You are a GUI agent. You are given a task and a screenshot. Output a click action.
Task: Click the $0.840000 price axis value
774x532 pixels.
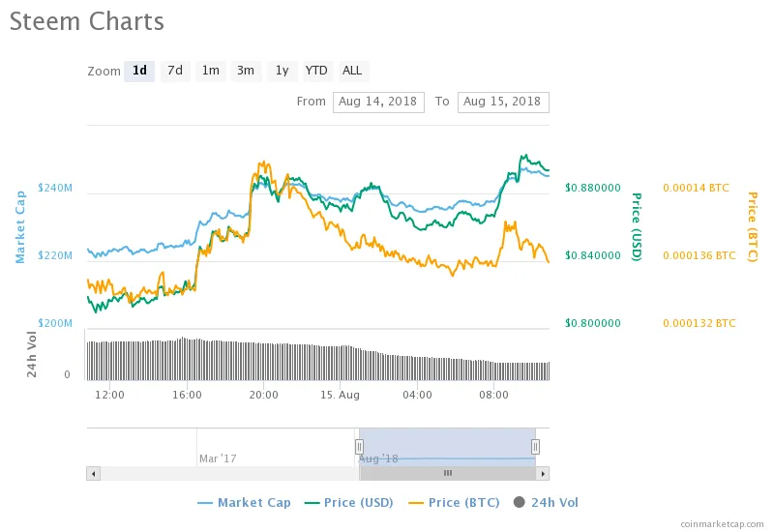click(x=593, y=255)
